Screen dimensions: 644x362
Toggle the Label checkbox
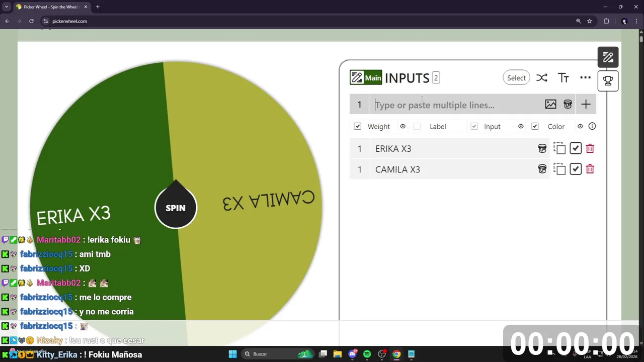tap(417, 126)
